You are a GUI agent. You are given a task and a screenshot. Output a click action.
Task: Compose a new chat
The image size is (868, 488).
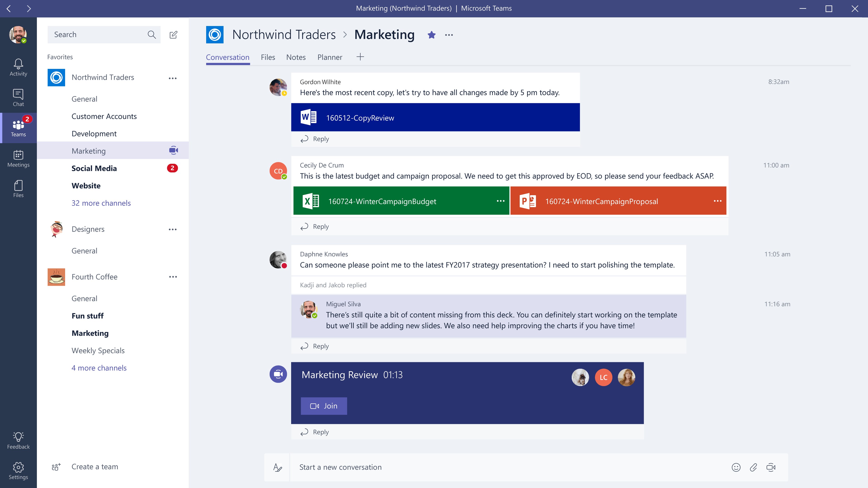pyautogui.click(x=173, y=34)
